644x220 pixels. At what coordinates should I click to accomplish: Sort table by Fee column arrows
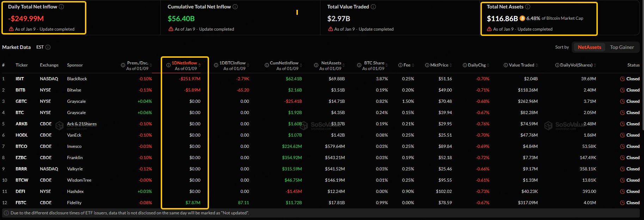click(x=413, y=65)
